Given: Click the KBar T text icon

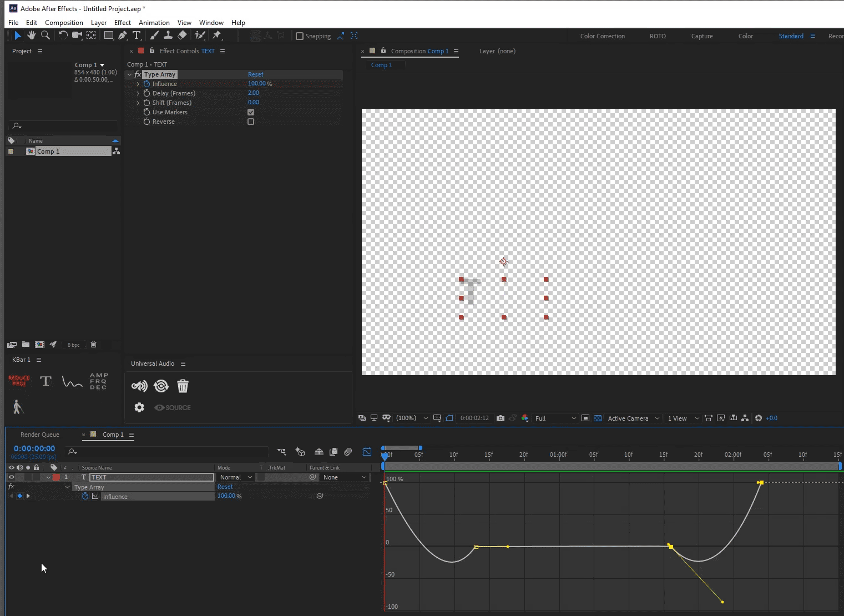Looking at the screenshot, I should click(46, 381).
